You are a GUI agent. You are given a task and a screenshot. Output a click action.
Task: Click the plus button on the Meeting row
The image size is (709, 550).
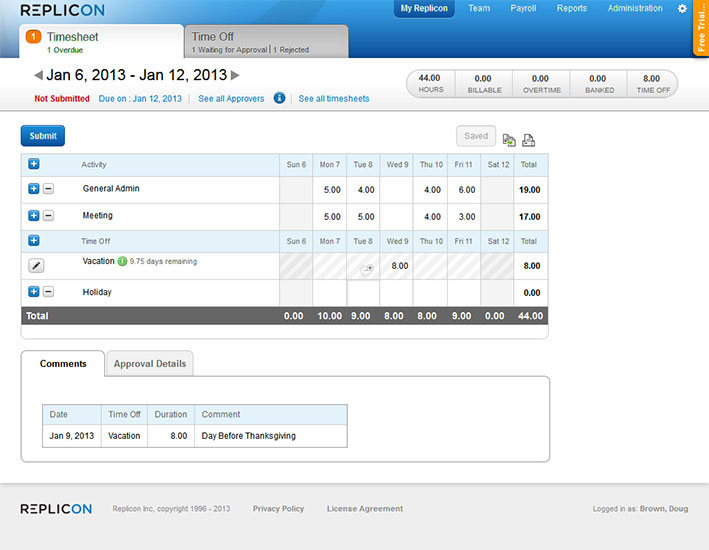click(x=33, y=216)
